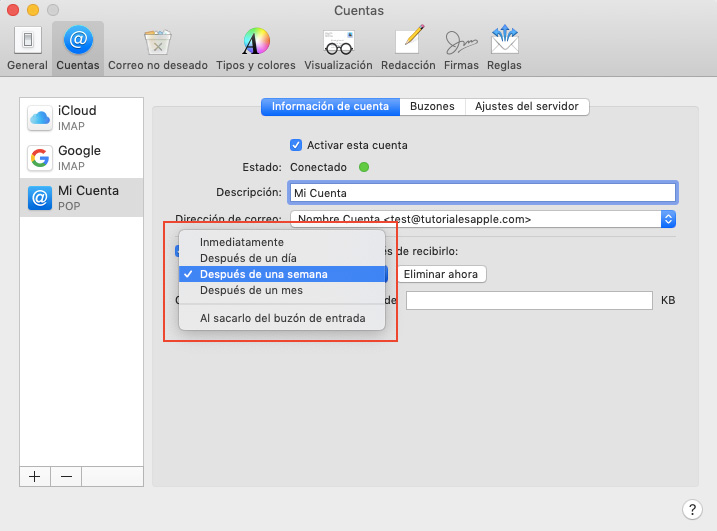The height and width of the screenshot is (531, 717).
Task: Open Firmas signature preferences
Action: [x=461, y=47]
